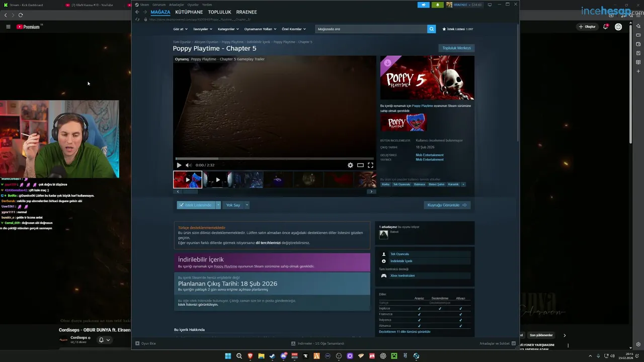Open Windows taskbar search icon

click(239, 356)
